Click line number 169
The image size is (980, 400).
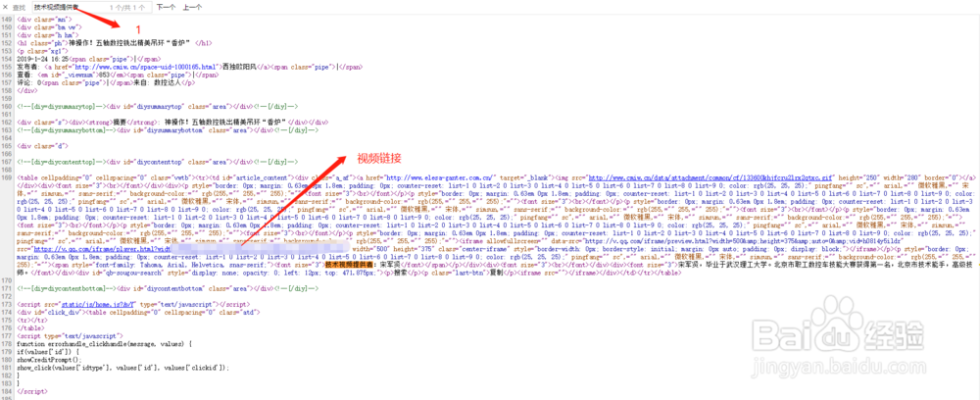click(x=6, y=177)
